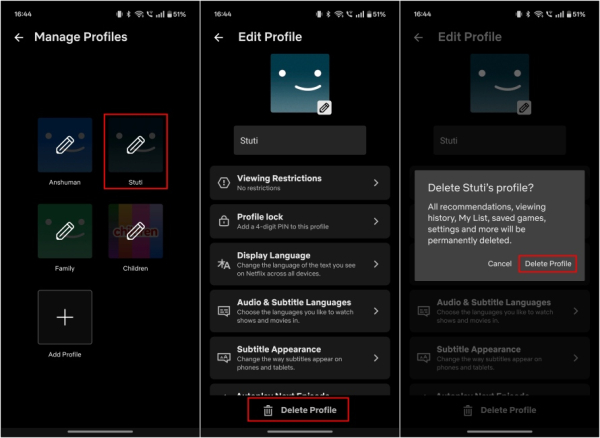Expand Viewing Restrictions via its chevron

point(376,183)
